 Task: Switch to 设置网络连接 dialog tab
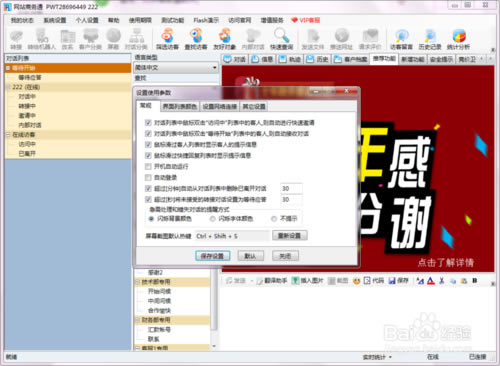(220, 107)
